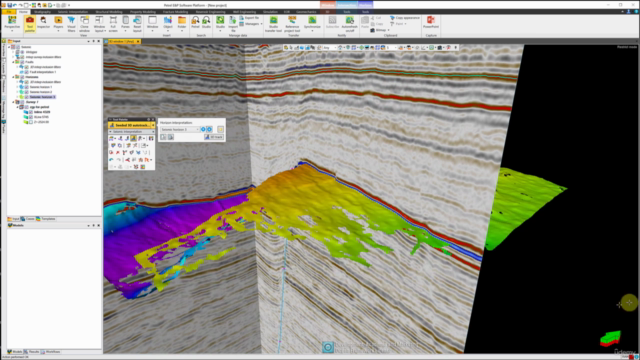Open the Seismic interpretation dropdown in Tool Palette
Viewport: 640px width, 360px height.
click(x=131, y=132)
